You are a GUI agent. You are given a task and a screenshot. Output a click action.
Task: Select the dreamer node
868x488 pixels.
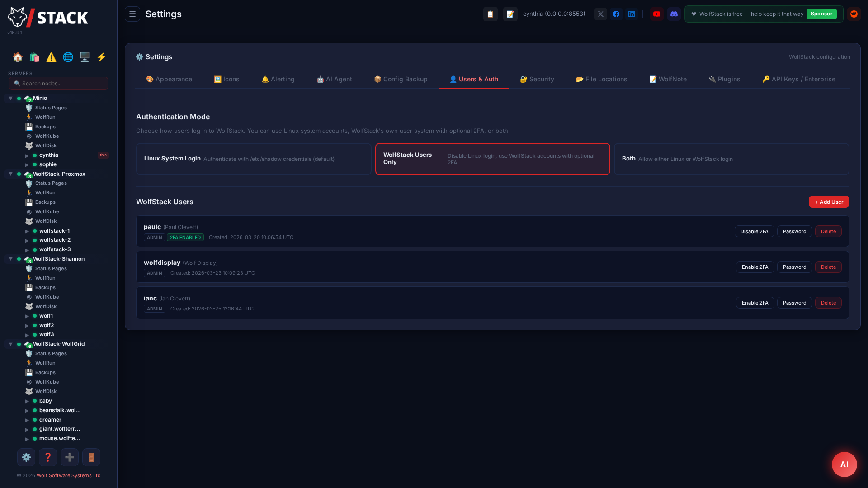coord(50,420)
